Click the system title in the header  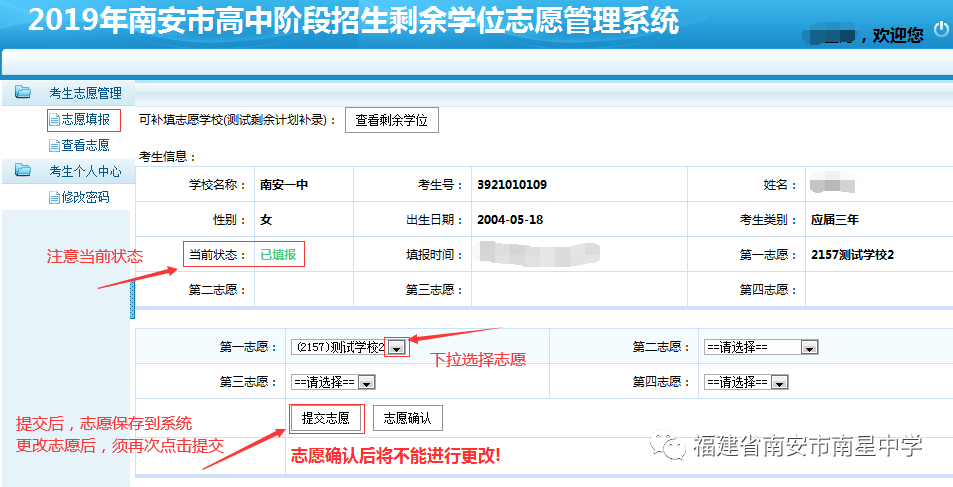(354, 21)
